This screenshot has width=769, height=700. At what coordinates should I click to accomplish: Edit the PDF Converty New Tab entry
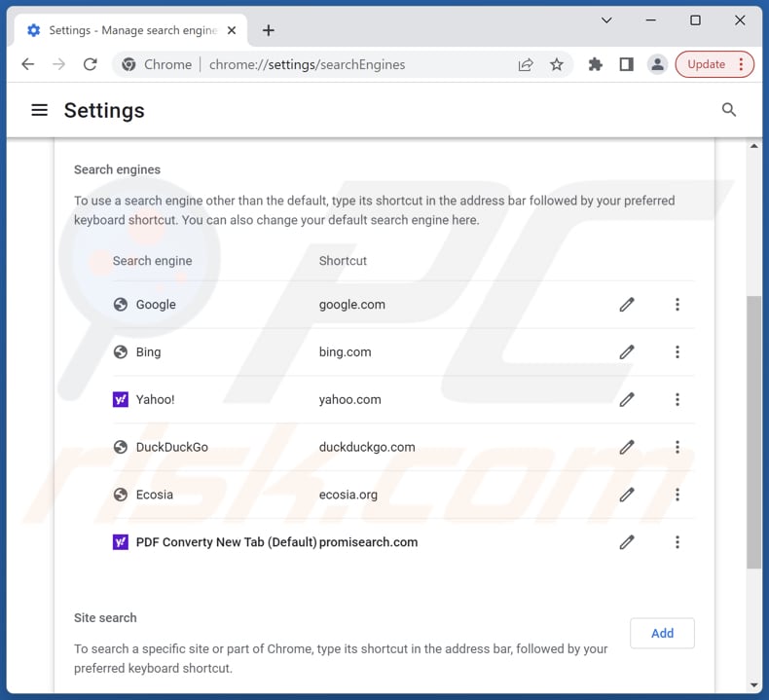626,542
